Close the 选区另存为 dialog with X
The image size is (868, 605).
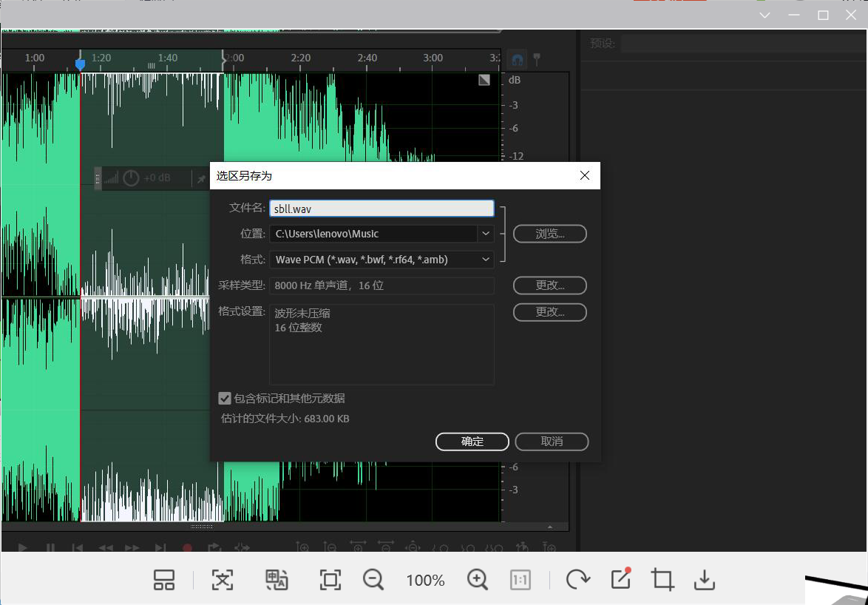pyautogui.click(x=585, y=175)
